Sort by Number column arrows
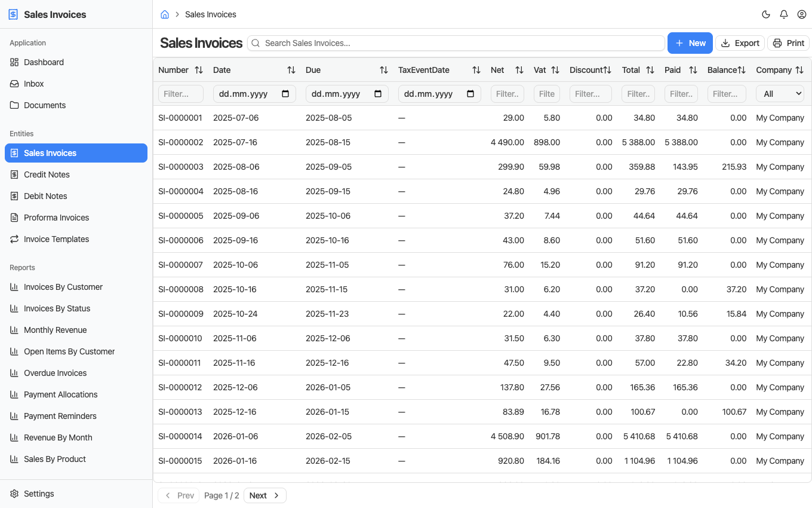Viewport: 812px width, 508px height. pos(199,70)
